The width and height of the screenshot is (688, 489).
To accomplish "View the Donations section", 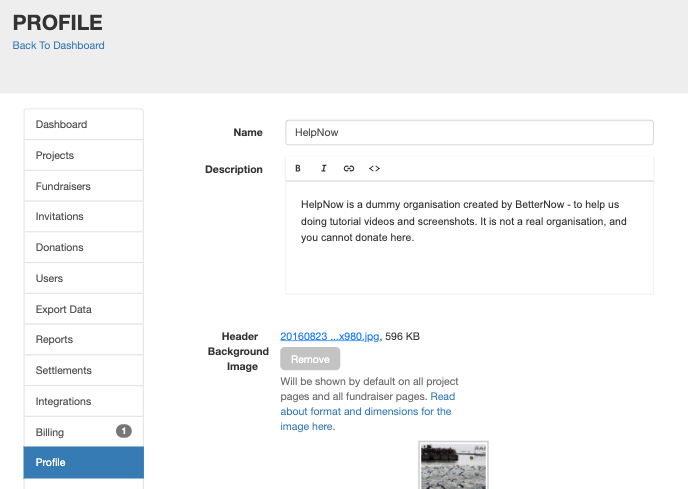I will (84, 247).
